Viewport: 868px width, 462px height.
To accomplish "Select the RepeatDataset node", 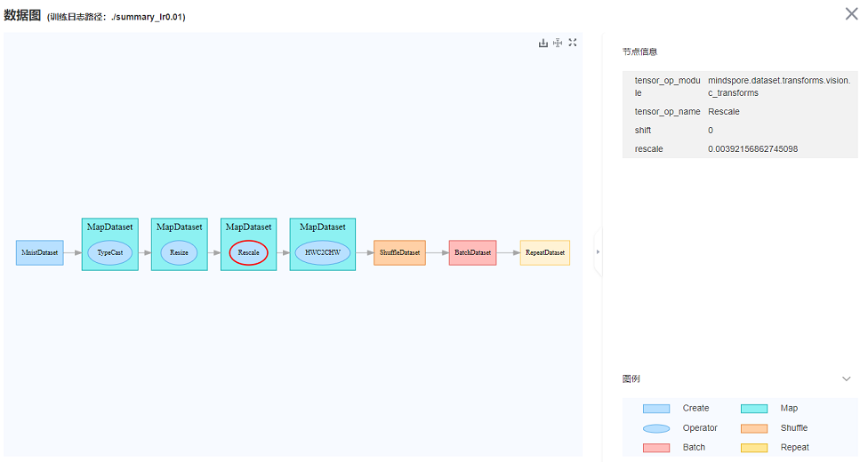I will (x=544, y=252).
